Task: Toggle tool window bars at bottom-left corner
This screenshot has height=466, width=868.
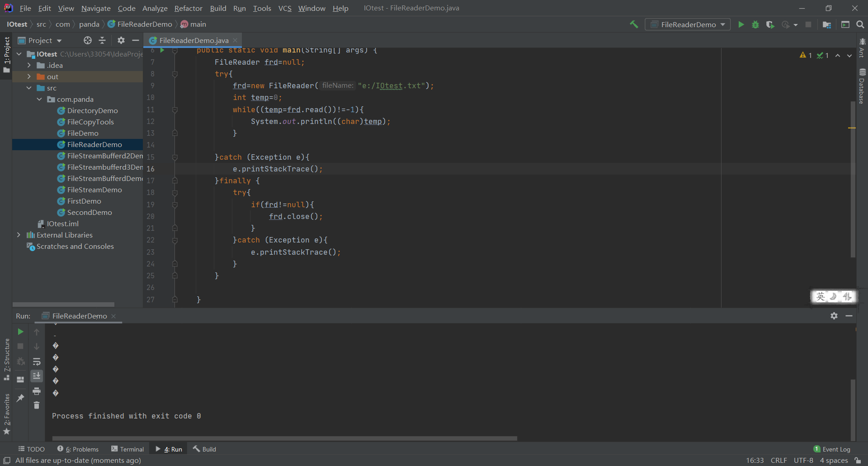Action: [7, 460]
